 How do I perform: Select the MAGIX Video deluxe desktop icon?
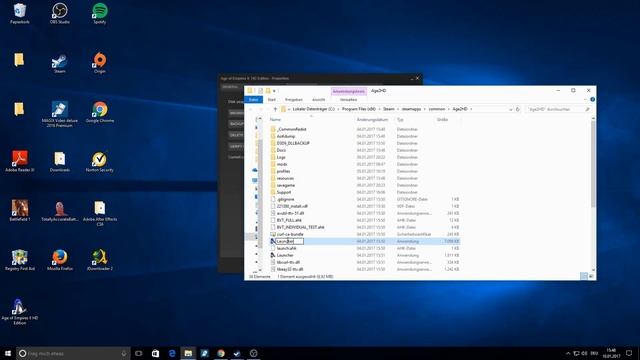click(x=60, y=115)
